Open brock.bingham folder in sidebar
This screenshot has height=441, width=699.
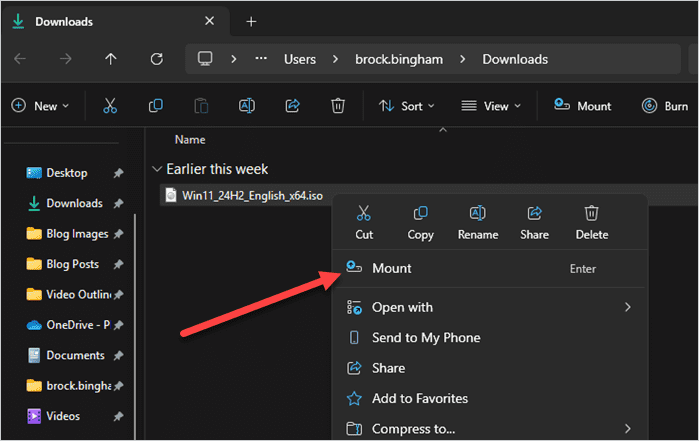[x=68, y=386]
